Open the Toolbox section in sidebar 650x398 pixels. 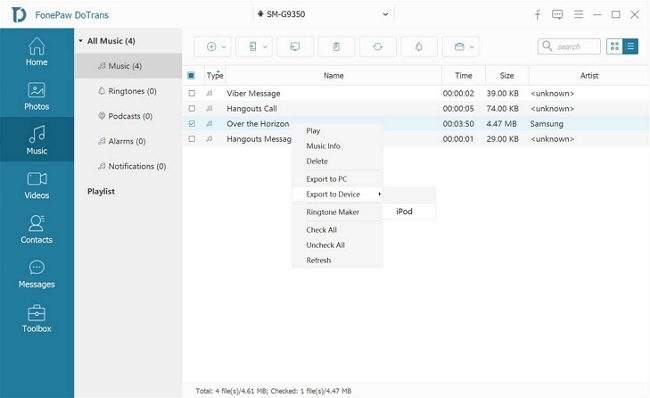[36, 318]
